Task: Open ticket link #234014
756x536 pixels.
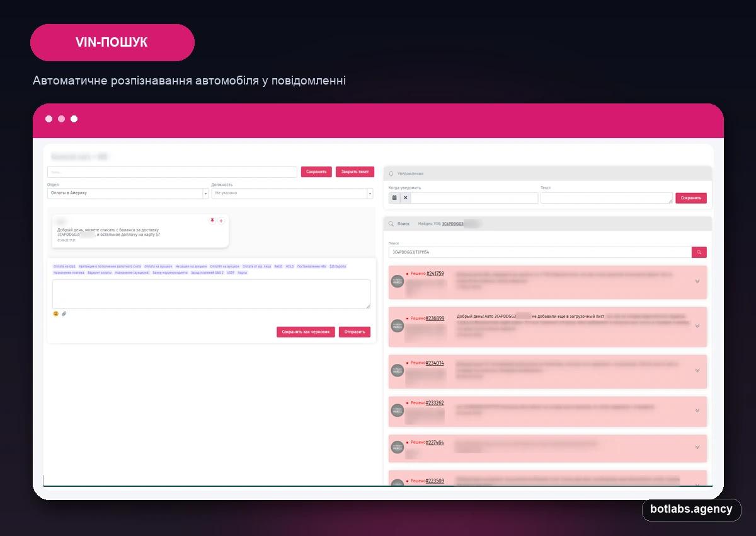Action: [435, 363]
